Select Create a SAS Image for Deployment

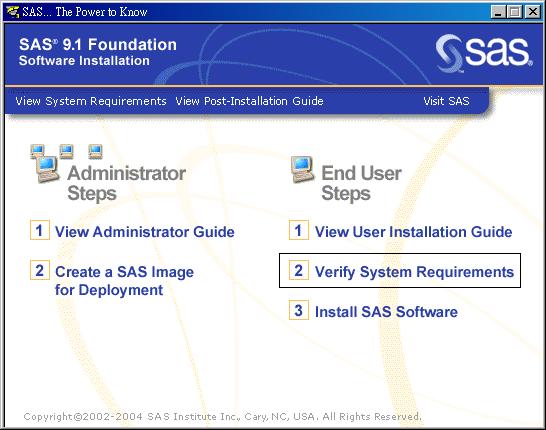coord(124,281)
